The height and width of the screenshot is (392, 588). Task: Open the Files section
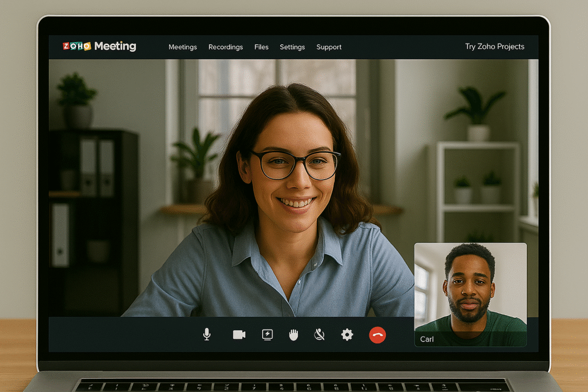click(x=261, y=47)
